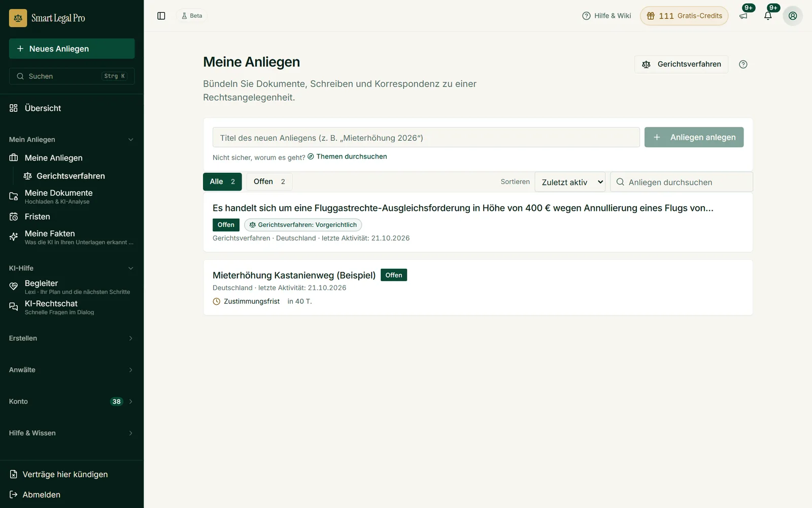
Task: Focus the new Anliegen title field
Action: 426,137
